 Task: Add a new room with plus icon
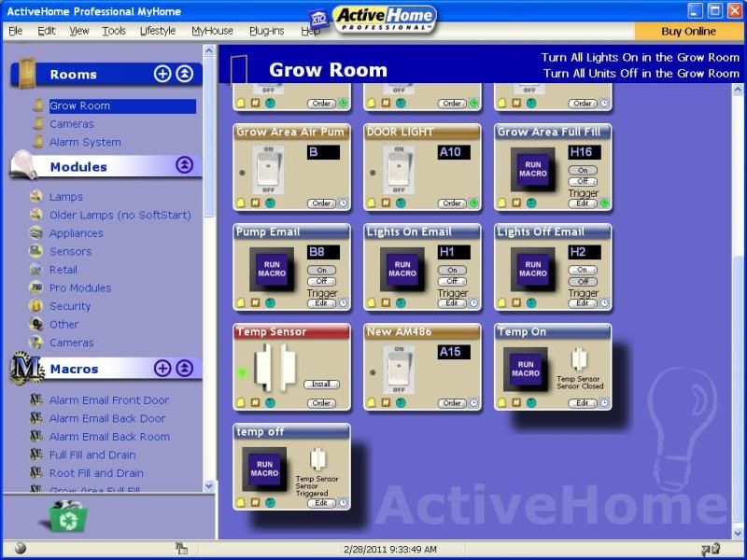click(162, 74)
